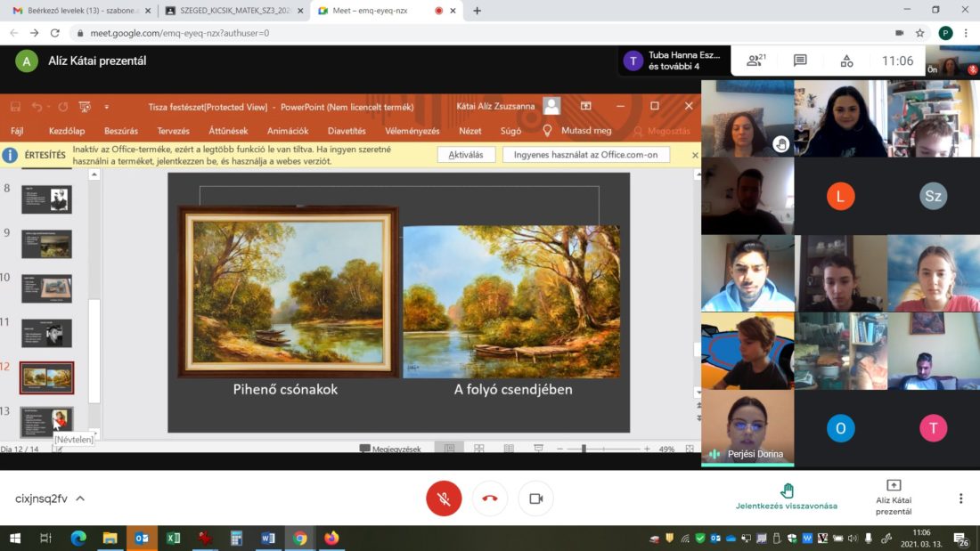Click the PowerPoint Undo arrow

pyautogui.click(x=37, y=107)
